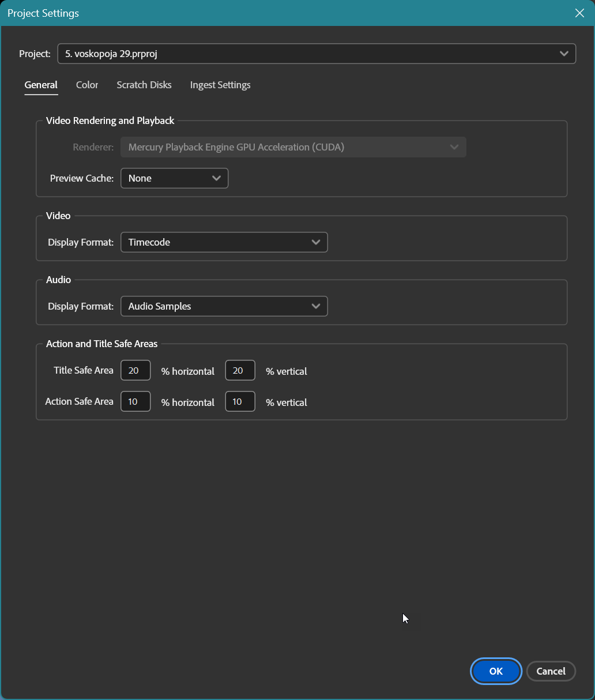Switch to the Color tab

pos(86,85)
